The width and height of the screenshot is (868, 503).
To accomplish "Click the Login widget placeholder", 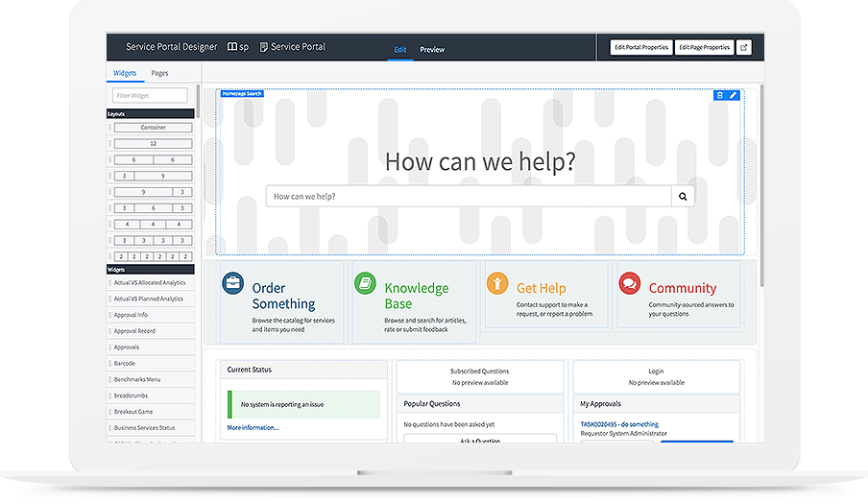I will 656,377.
